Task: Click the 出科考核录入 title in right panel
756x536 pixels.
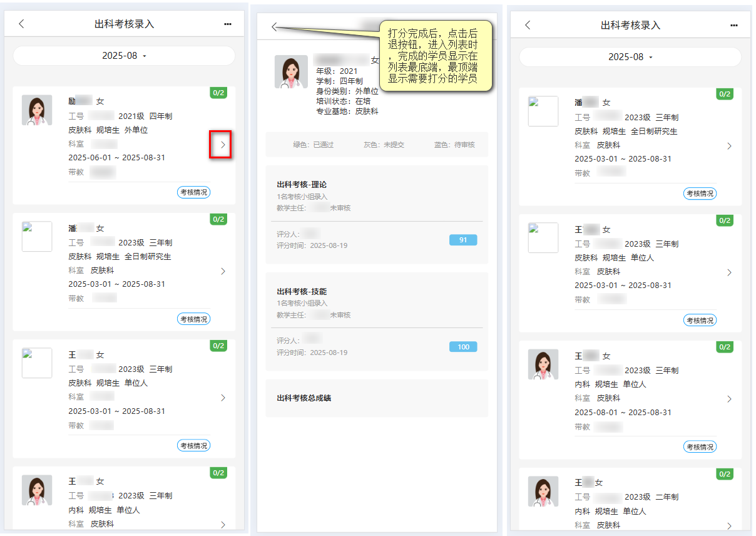Action: point(631,25)
